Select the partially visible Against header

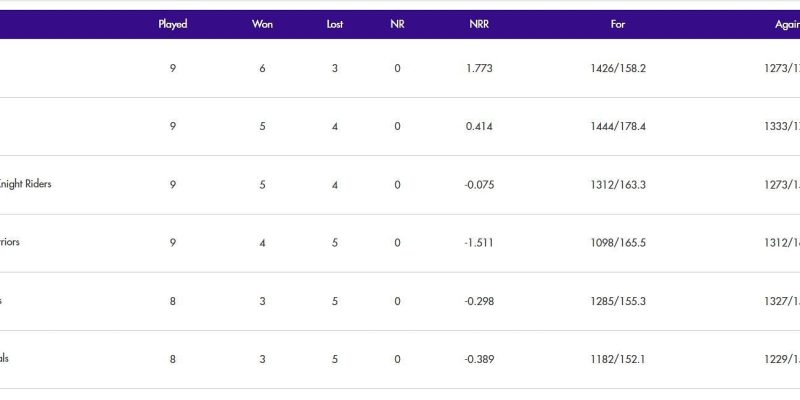pyautogui.click(x=782, y=24)
